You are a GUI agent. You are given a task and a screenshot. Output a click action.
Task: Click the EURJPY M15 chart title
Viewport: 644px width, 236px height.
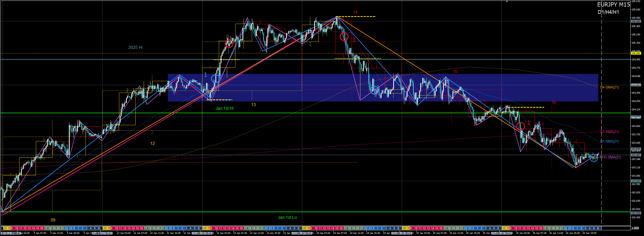pyautogui.click(x=613, y=5)
